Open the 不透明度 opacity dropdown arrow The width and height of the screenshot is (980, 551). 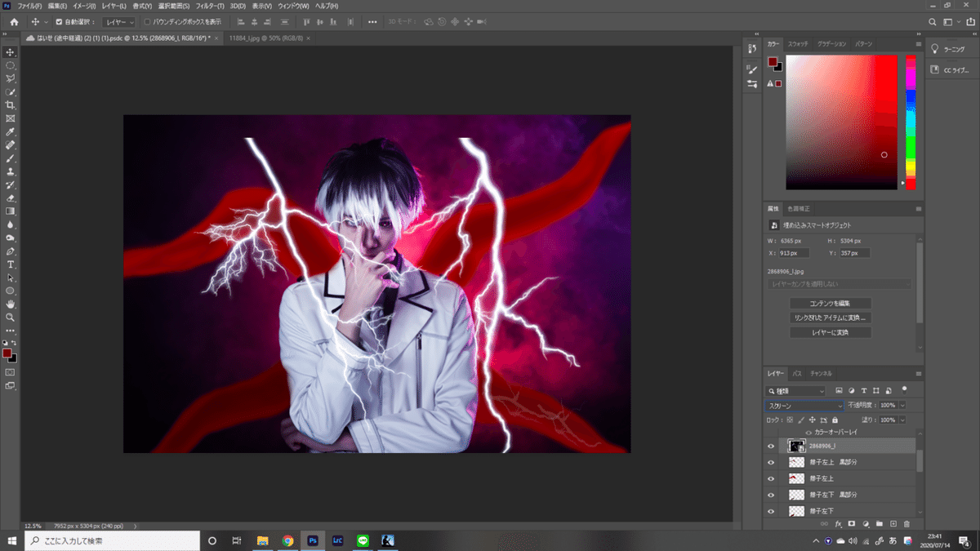click(x=902, y=406)
